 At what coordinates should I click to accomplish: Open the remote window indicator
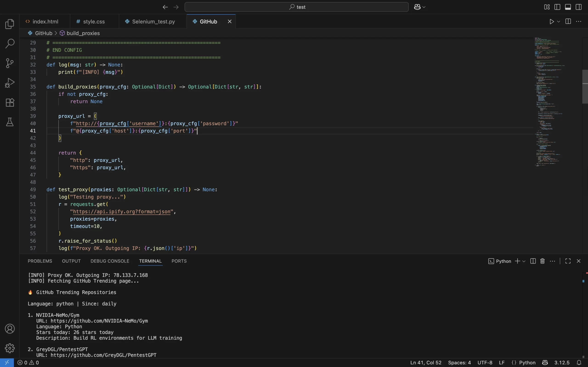pyautogui.click(x=7, y=362)
